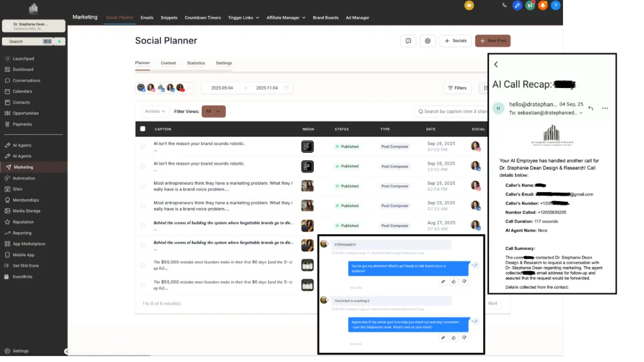Thumbs down the 'You've got my attention' reply
The width and height of the screenshot is (644, 362).
pyautogui.click(x=464, y=281)
